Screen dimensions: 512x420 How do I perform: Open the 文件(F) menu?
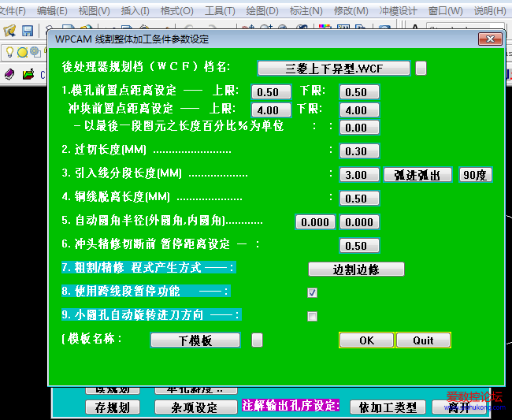click(x=13, y=11)
